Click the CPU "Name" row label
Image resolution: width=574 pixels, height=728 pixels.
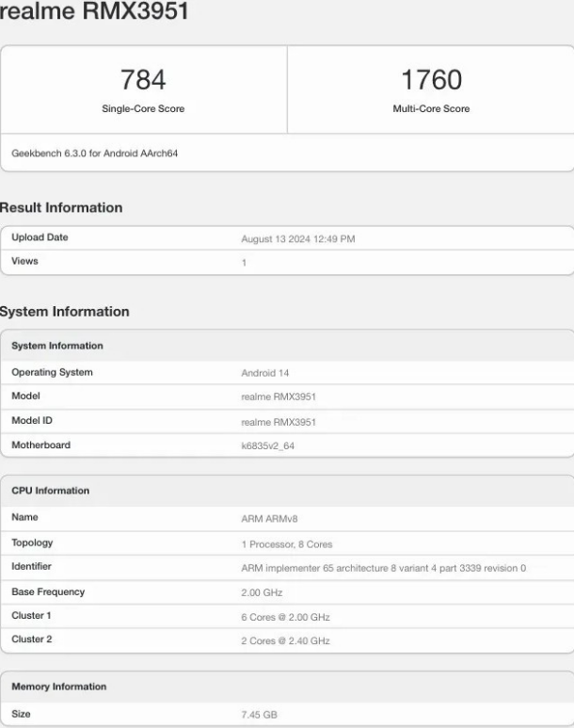[24, 517]
